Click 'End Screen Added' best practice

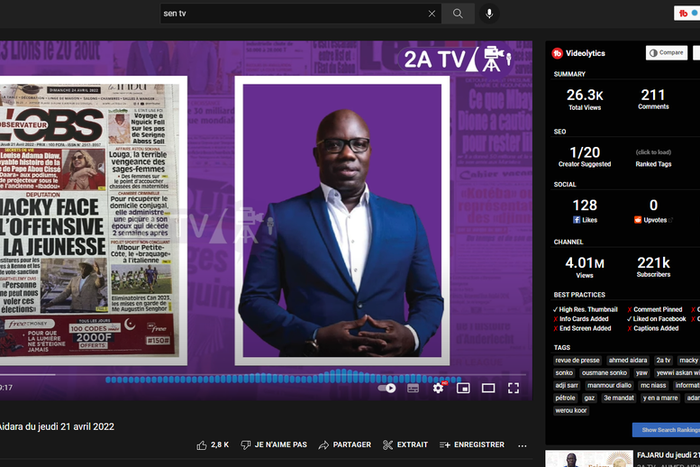582,328
